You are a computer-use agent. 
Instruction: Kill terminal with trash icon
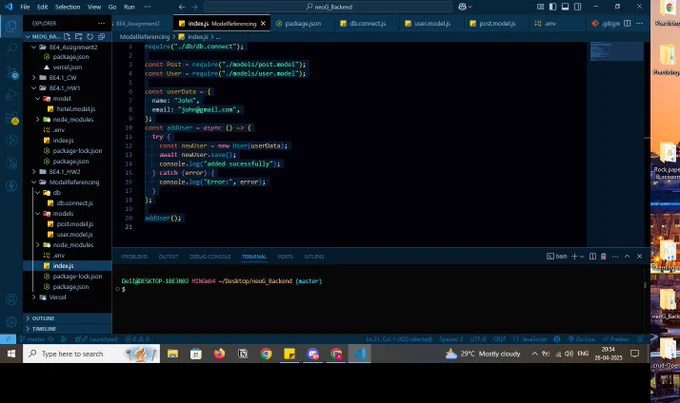click(x=603, y=256)
